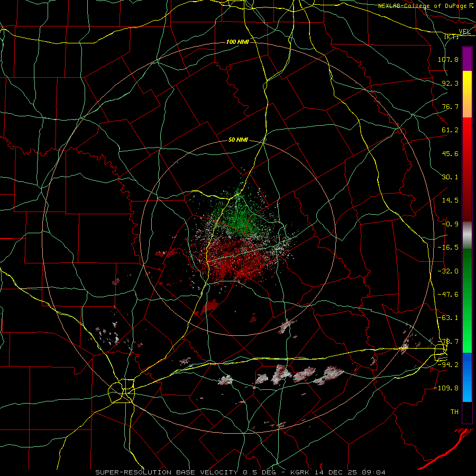Select the 92.3 legend value
The height and width of the screenshot is (476, 476).
coord(450,83)
